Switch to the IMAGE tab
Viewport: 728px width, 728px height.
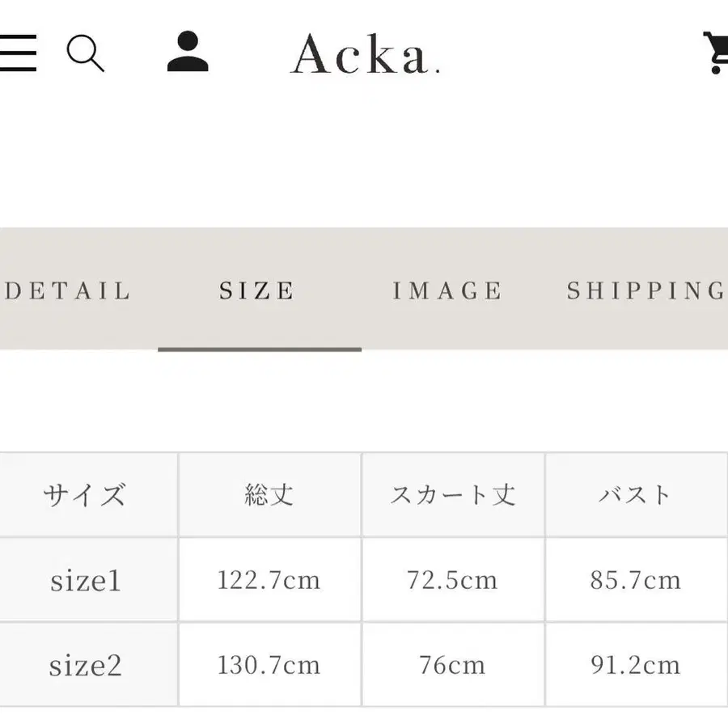click(447, 290)
